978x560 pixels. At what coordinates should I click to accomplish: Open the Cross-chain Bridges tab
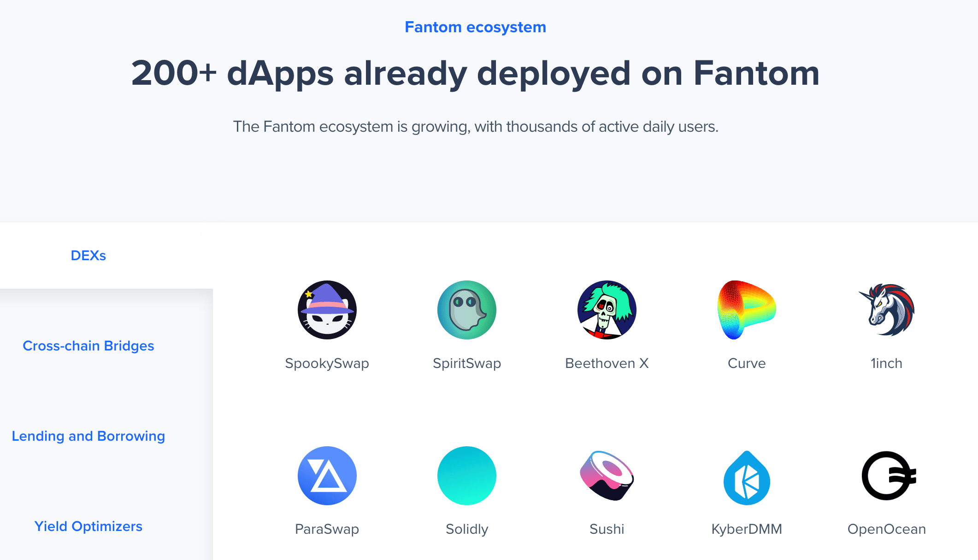tap(88, 346)
